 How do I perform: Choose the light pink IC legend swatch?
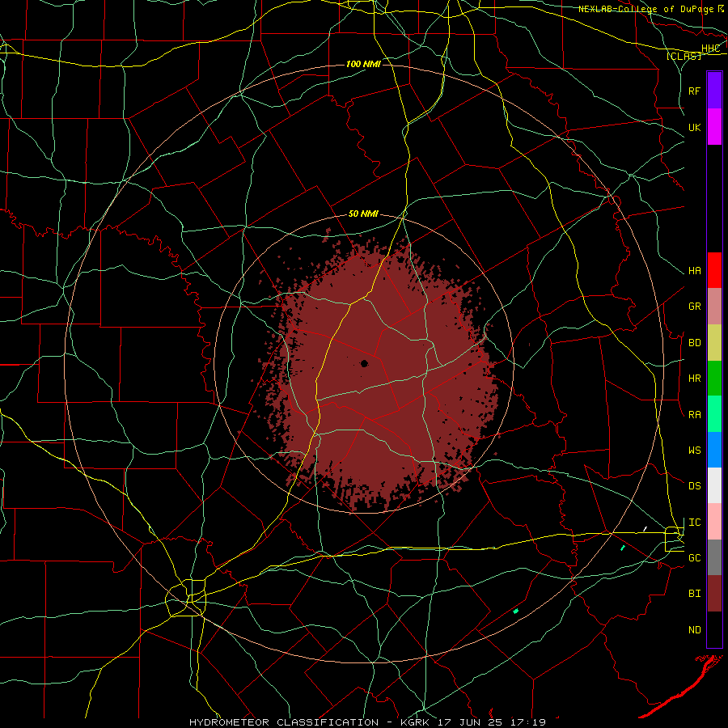pyautogui.click(x=714, y=522)
